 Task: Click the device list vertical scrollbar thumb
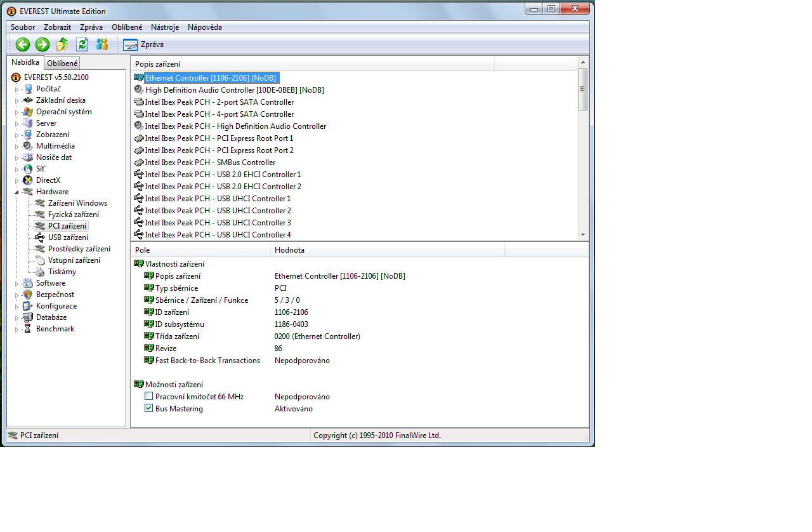click(584, 89)
